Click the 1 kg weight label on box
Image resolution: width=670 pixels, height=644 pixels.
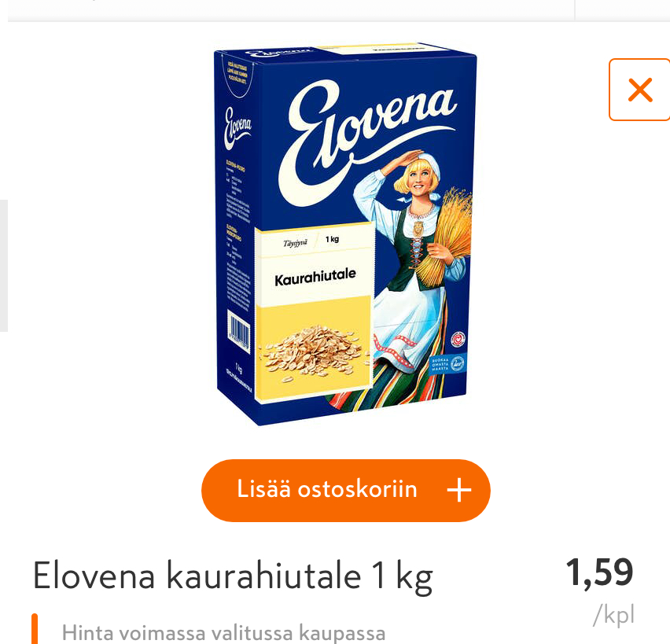332,239
